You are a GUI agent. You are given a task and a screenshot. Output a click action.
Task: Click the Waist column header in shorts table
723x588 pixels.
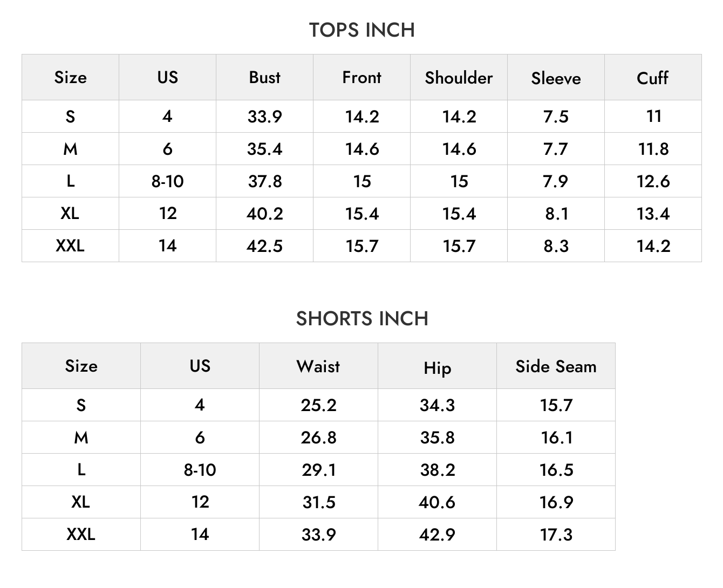click(318, 366)
